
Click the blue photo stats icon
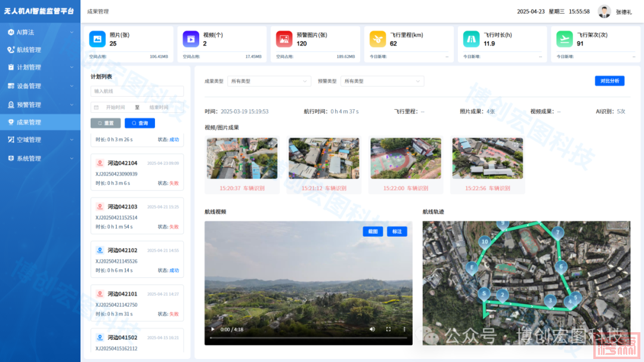(x=97, y=39)
